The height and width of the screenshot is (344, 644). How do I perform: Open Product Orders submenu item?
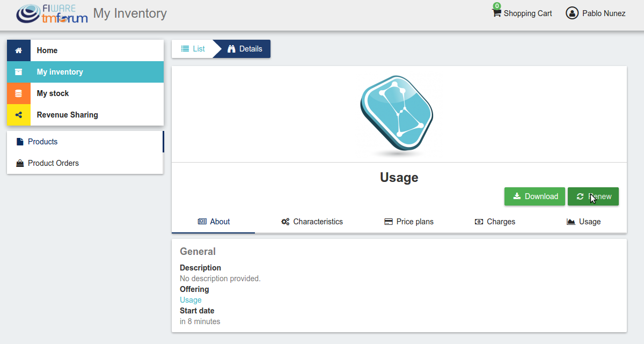point(85,163)
